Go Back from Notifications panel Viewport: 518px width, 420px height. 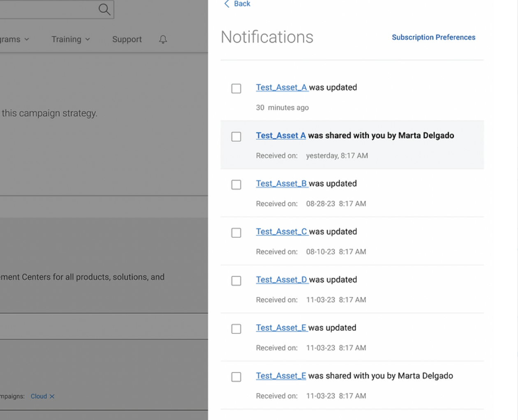click(x=242, y=4)
